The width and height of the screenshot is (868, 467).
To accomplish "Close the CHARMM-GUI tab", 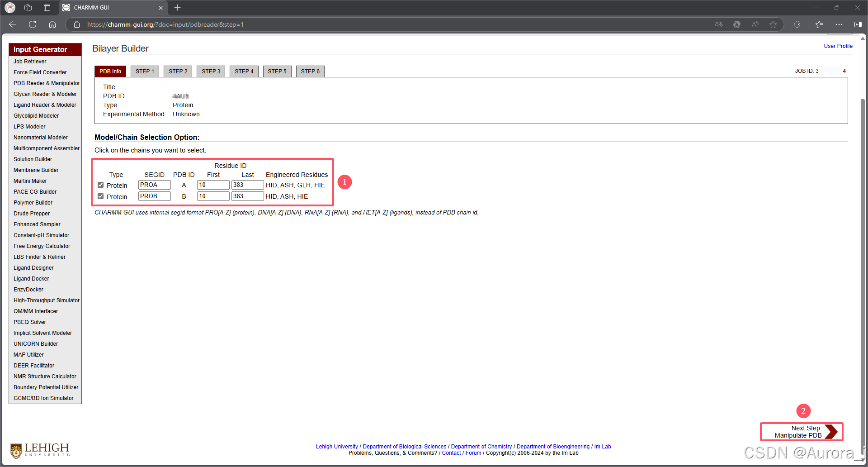I will coord(160,8).
